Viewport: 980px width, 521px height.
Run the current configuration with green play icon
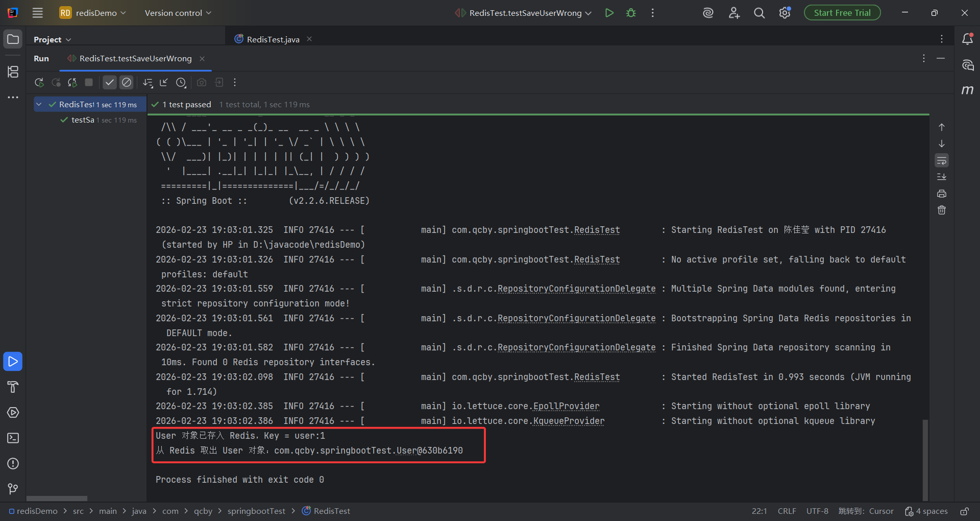[609, 13]
